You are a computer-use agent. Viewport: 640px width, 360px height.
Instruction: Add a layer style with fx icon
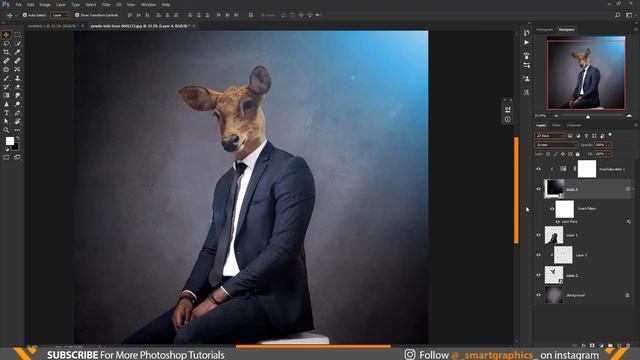(583, 345)
